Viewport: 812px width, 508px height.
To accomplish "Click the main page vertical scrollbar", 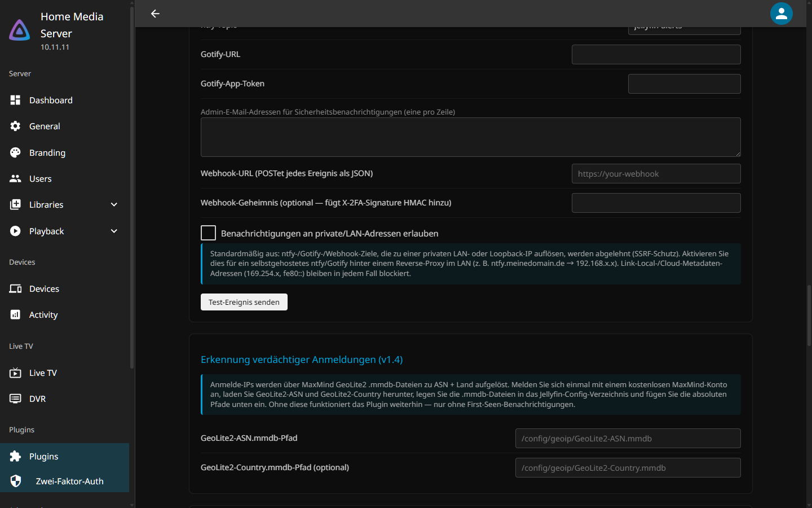I will [809, 315].
